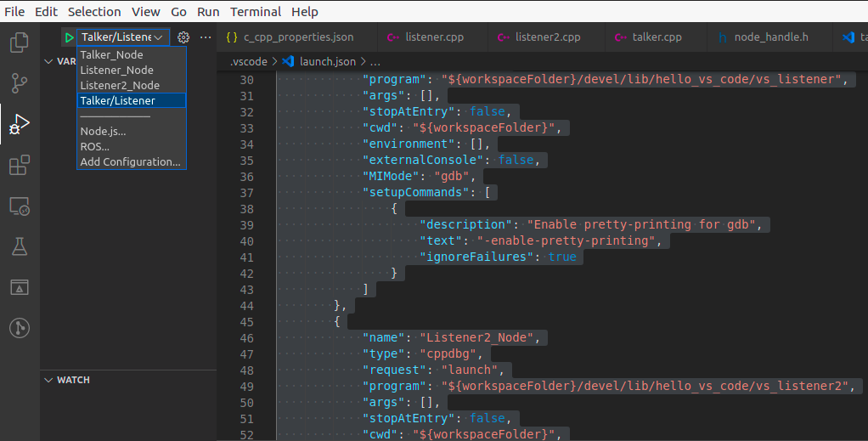Click "Enable pretty-printing for gdb" description string
The image size is (868, 441).
(641, 224)
